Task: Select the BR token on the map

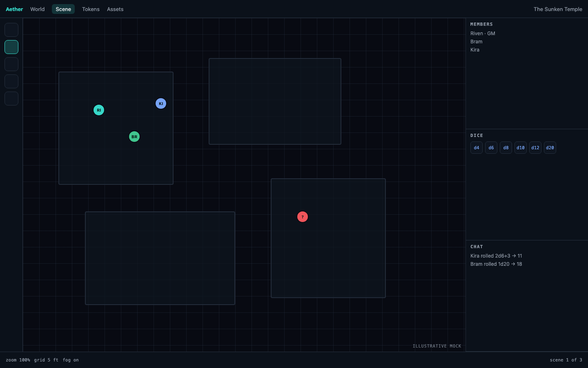Action: pos(134,137)
